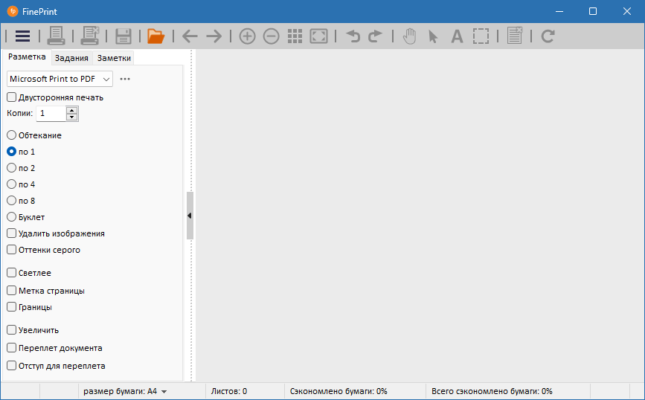The width and height of the screenshot is (645, 400).
Task: Click the undo arrow icon
Action: pyautogui.click(x=353, y=36)
